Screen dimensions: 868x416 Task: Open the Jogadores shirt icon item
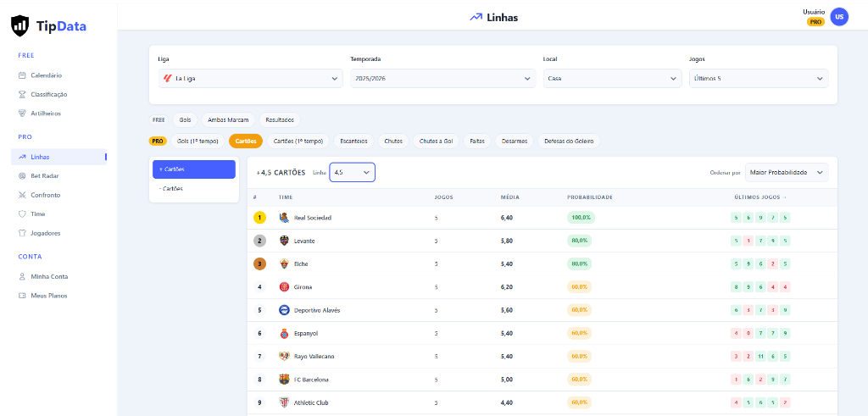(22, 233)
